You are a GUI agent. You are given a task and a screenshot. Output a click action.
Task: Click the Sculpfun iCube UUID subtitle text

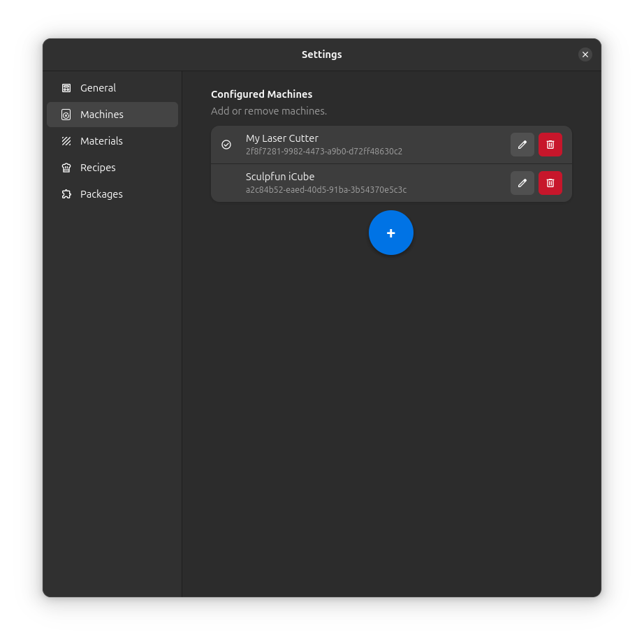[325, 189]
